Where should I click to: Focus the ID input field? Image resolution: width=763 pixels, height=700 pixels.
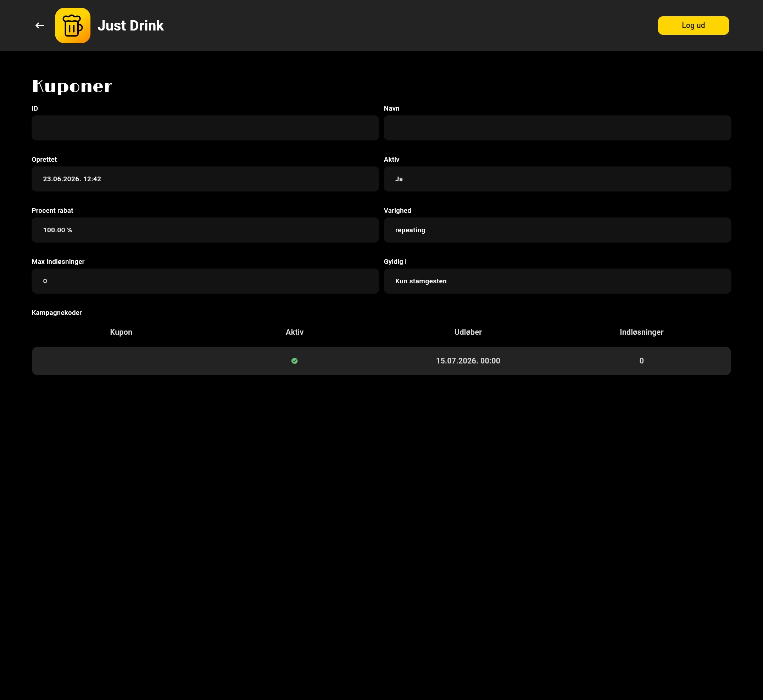coord(205,128)
